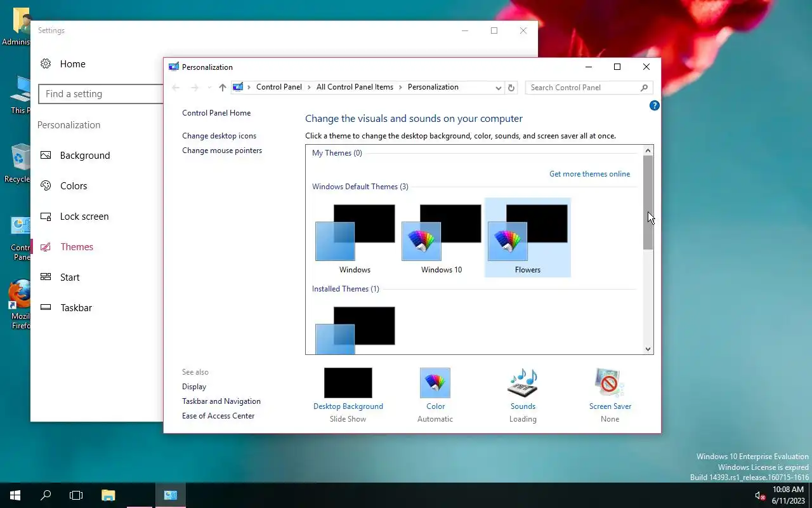Click the theme list scroll down arrow
Viewport: 812px width, 508px height.
(x=648, y=349)
